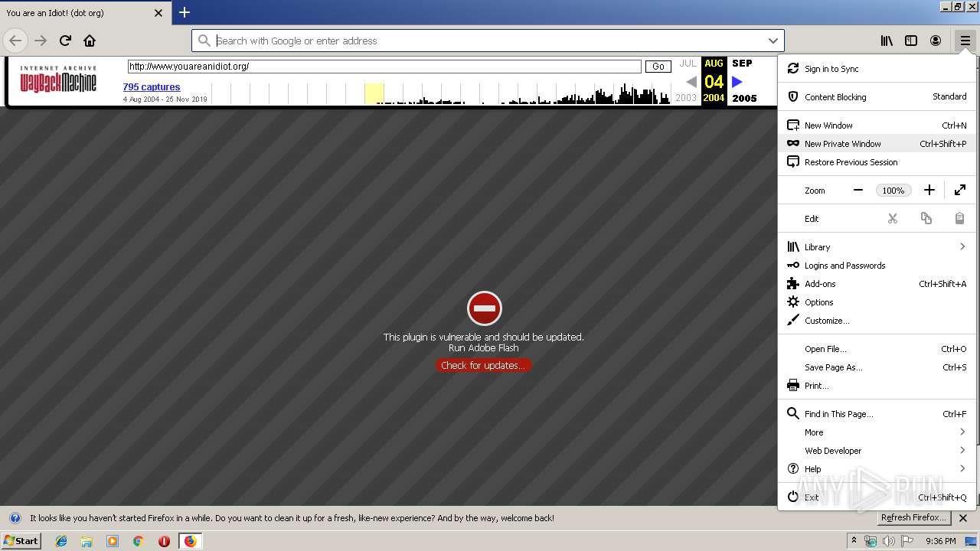The image size is (980, 551).
Task: Click the taskbar clock 9:36 PM
Action: coord(940,541)
